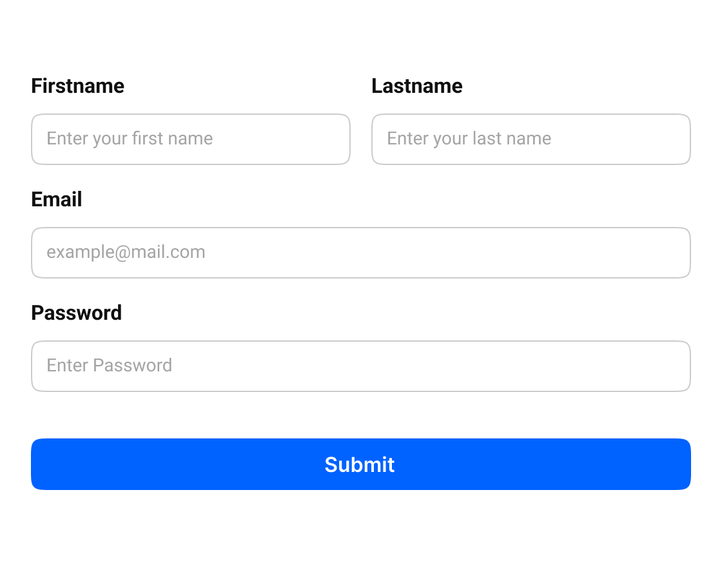This screenshot has height=588, width=722.
Task: Click the Password label heading
Action: (x=77, y=313)
